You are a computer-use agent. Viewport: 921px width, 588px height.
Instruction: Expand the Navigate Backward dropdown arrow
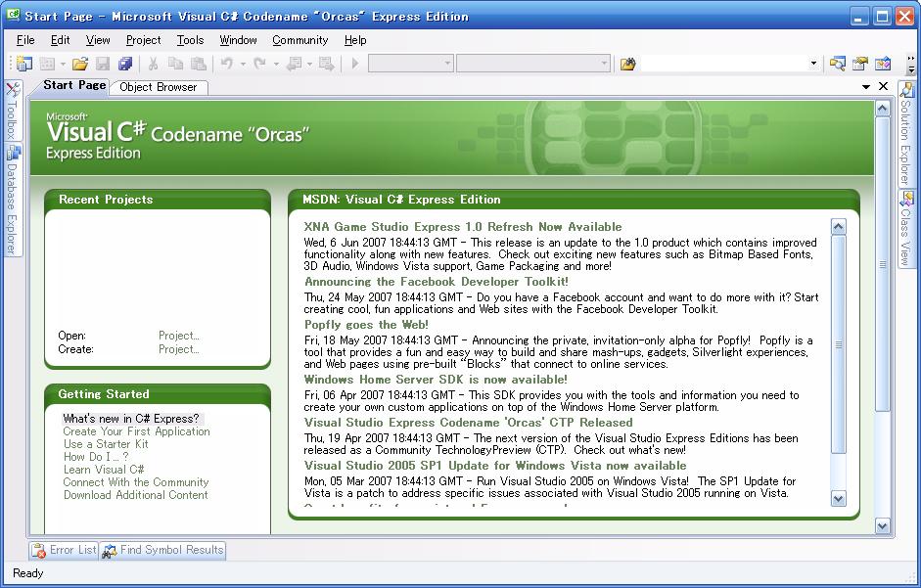click(x=309, y=64)
